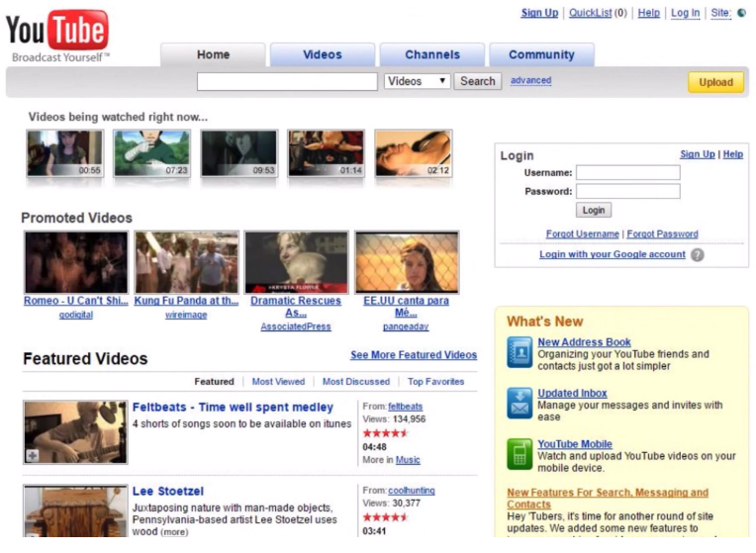The height and width of the screenshot is (553, 756).
Task: Open the 09:53 video being watched
Action: click(x=239, y=153)
